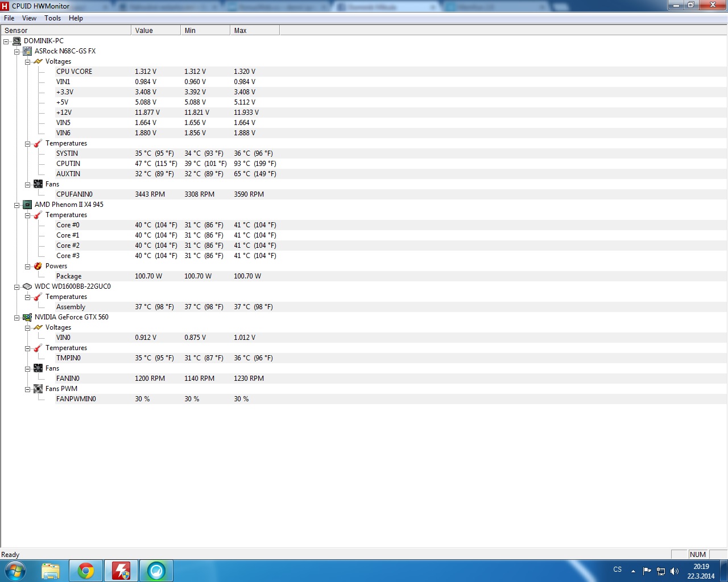
Task: Click the ASRock N68C-GS FX motherboard icon
Action: pyautogui.click(x=27, y=51)
